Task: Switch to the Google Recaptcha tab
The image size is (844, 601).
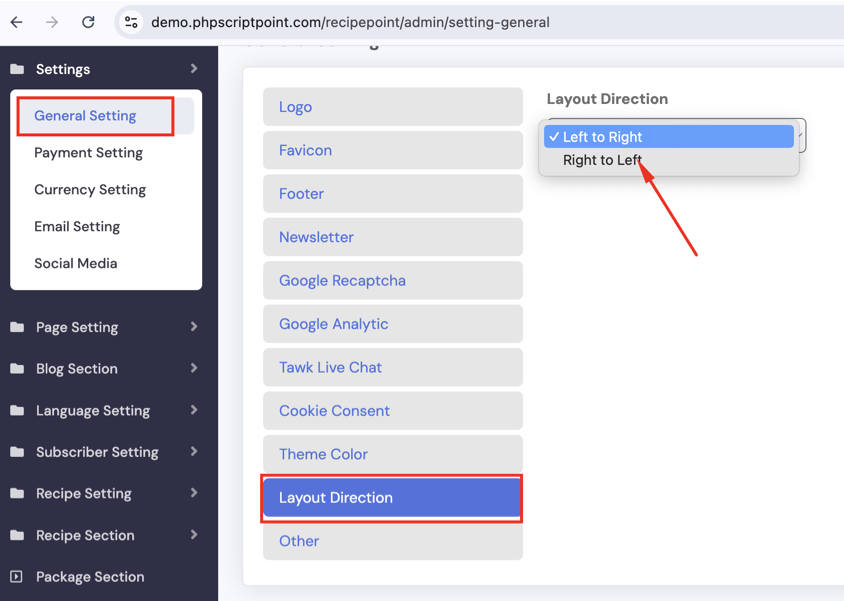Action: pos(393,280)
